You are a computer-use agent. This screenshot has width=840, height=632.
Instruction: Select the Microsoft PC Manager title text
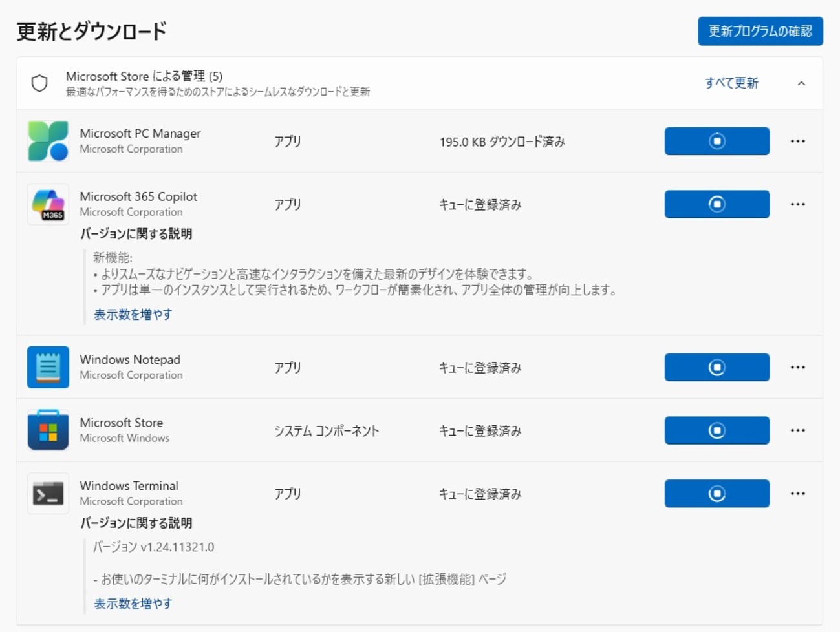pyautogui.click(x=140, y=133)
